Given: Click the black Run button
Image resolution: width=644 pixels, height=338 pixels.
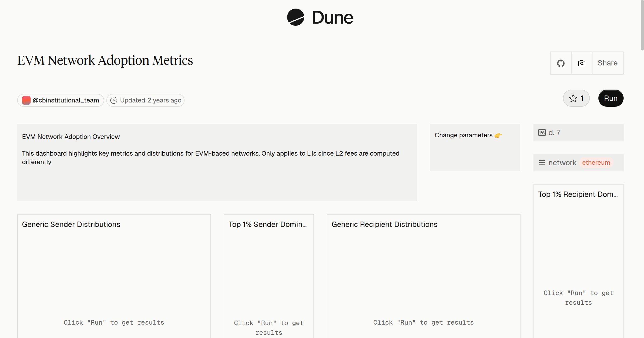Looking at the screenshot, I should (x=611, y=98).
